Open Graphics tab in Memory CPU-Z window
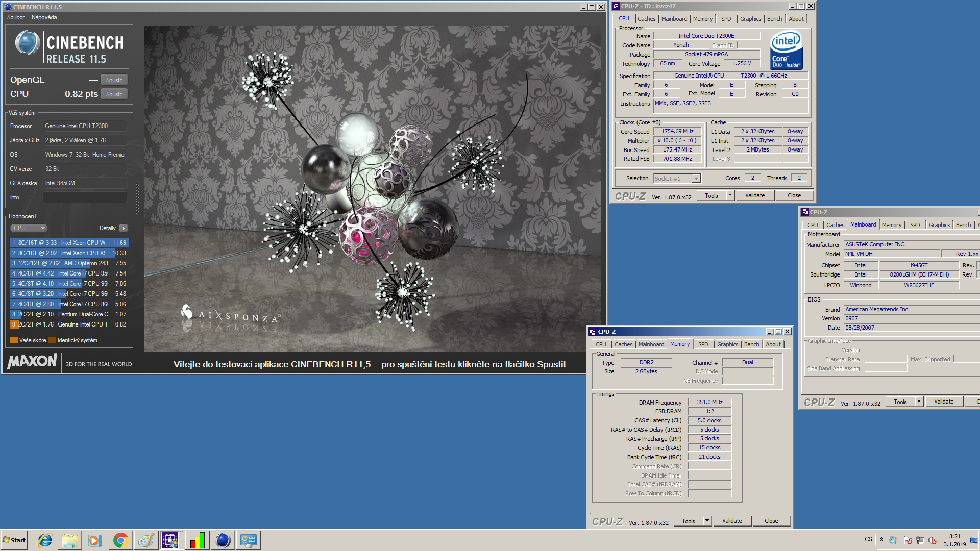 [x=727, y=344]
